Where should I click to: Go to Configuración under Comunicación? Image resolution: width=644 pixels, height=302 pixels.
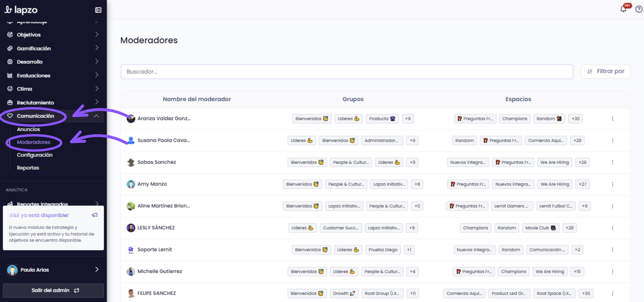(35, 155)
